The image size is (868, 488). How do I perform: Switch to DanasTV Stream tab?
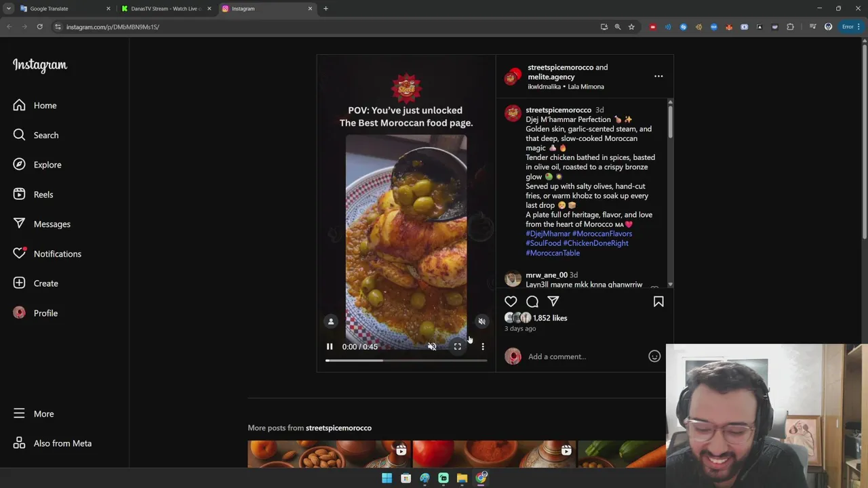[166, 9]
